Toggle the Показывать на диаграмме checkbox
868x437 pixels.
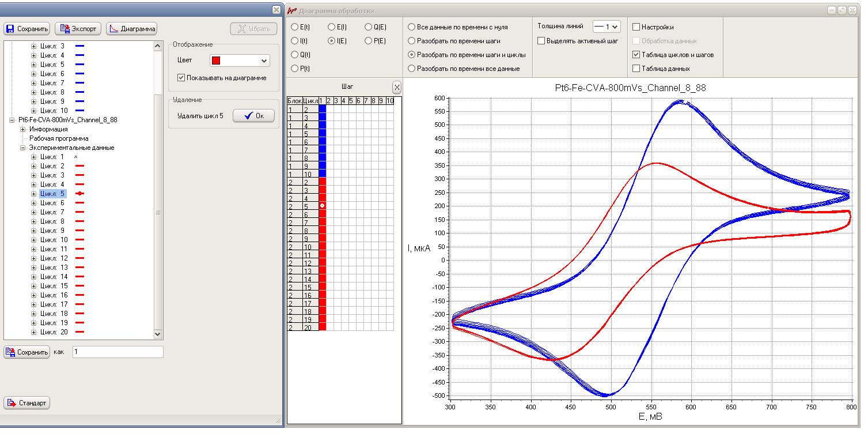pos(181,78)
